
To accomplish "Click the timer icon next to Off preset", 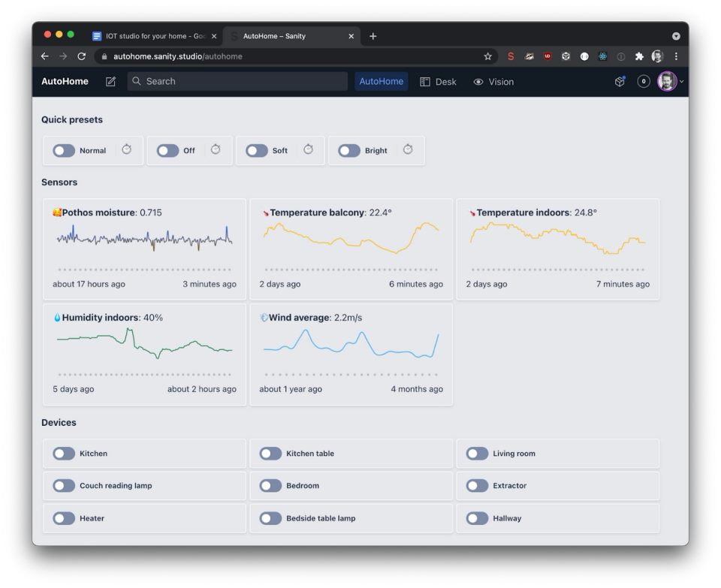I will [x=216, y=149].
